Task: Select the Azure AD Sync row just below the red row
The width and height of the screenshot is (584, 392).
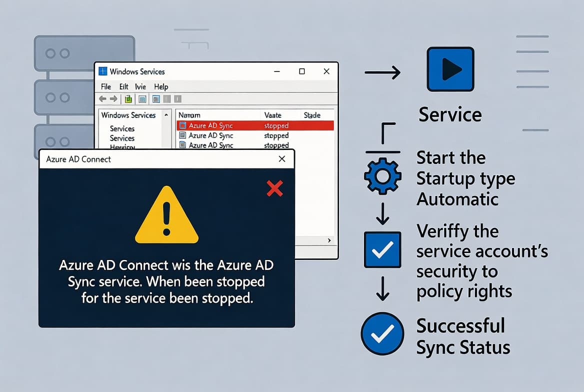Action: 255,135
